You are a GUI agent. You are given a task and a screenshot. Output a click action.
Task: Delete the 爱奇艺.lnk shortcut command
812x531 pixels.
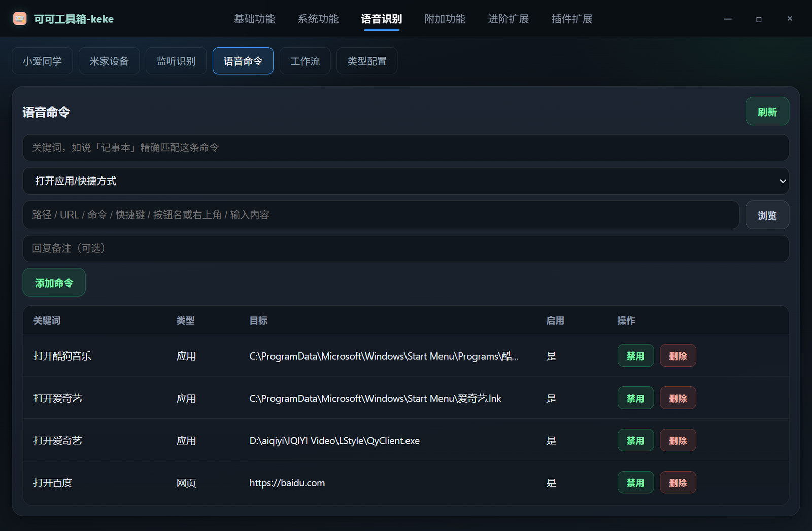coord(678,398)
